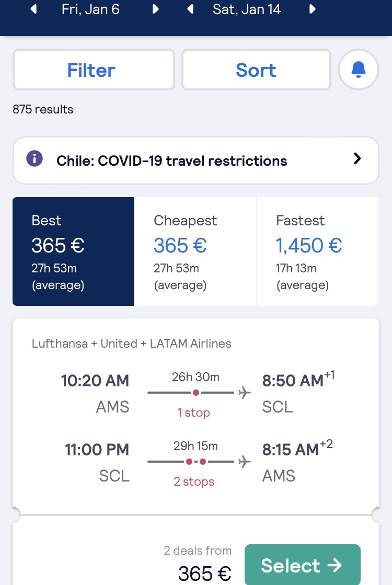
Task: Open the Sort options
Action: [256, 70]
